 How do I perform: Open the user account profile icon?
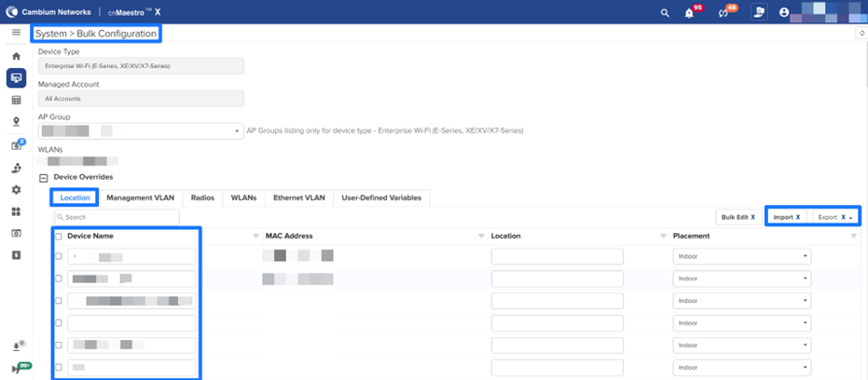(784, 13)
